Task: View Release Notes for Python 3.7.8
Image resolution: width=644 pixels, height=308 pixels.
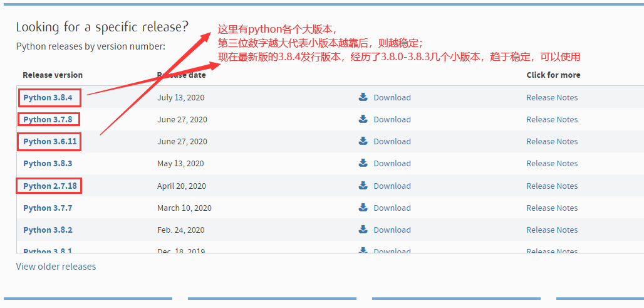Action: pyautogui.click(x=552, y=120)
